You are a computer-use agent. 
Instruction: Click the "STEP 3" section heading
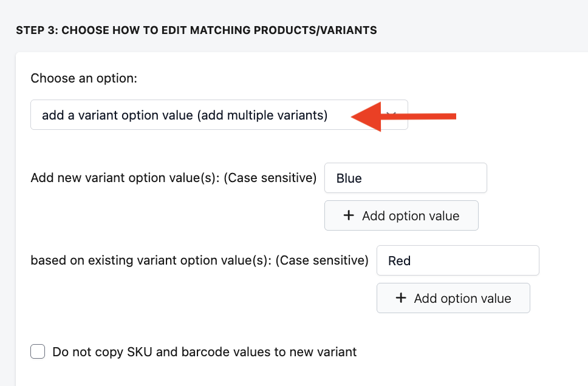(x=196, y=30)
